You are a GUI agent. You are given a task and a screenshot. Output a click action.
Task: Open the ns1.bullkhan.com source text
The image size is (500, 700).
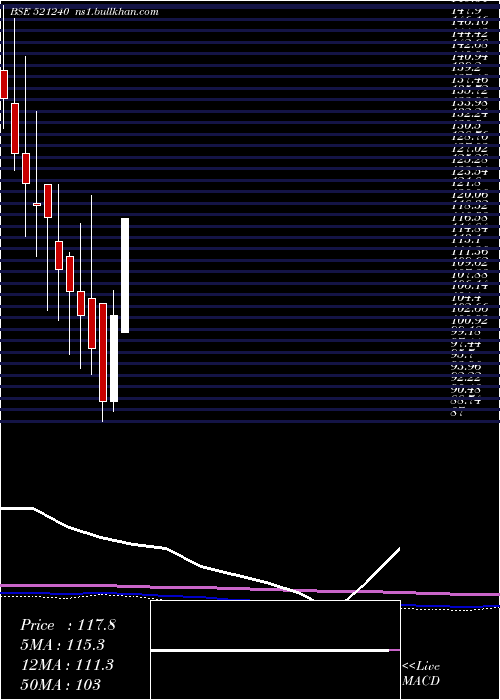117,12
